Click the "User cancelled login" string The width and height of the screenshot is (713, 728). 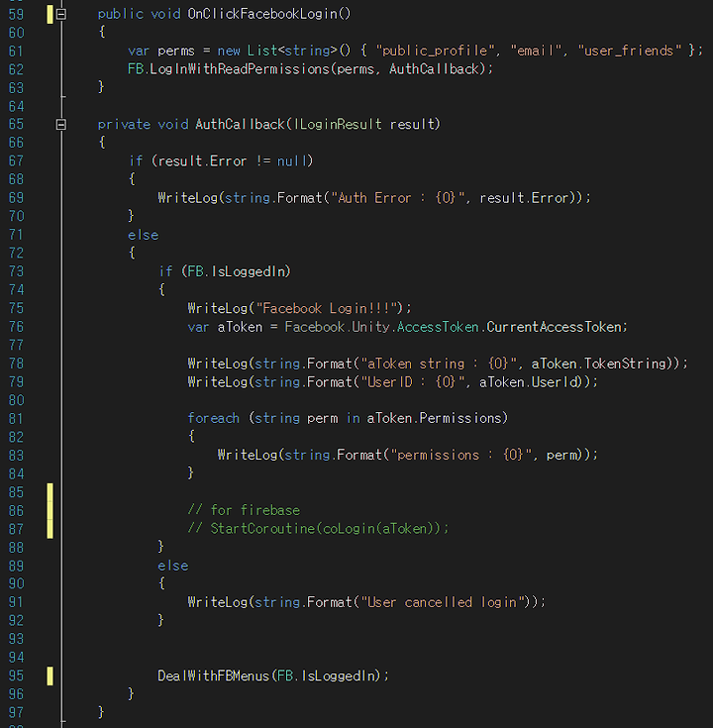click(443, 602)
